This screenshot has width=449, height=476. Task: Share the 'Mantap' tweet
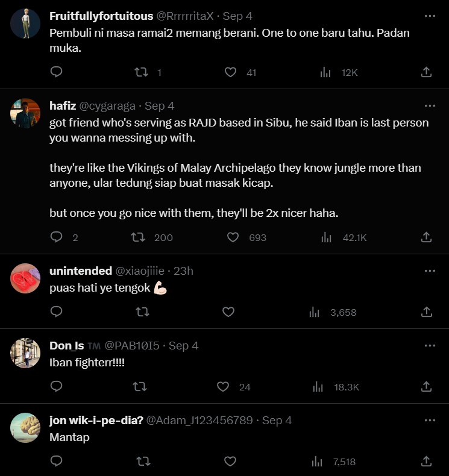tap(426, 462)
